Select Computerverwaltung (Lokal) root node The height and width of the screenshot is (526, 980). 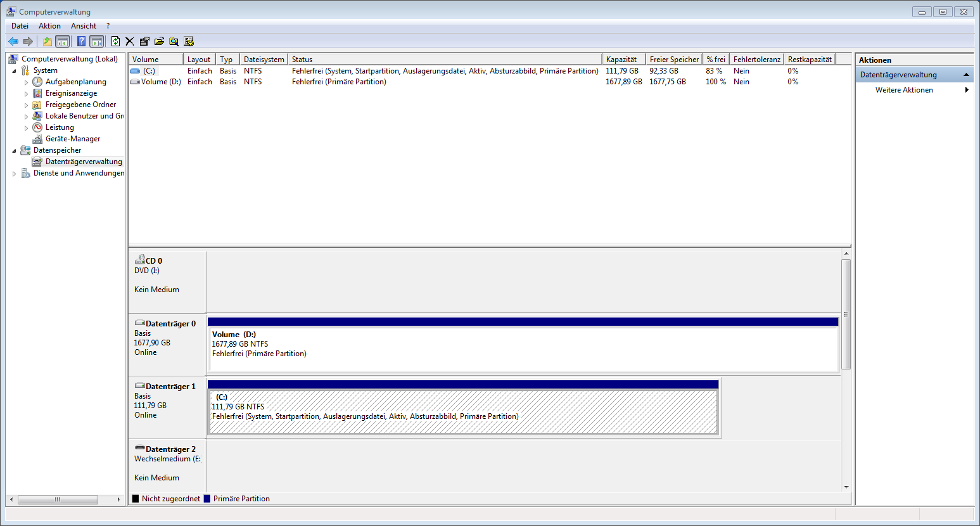pyautogui.click(x=70, y=59)
